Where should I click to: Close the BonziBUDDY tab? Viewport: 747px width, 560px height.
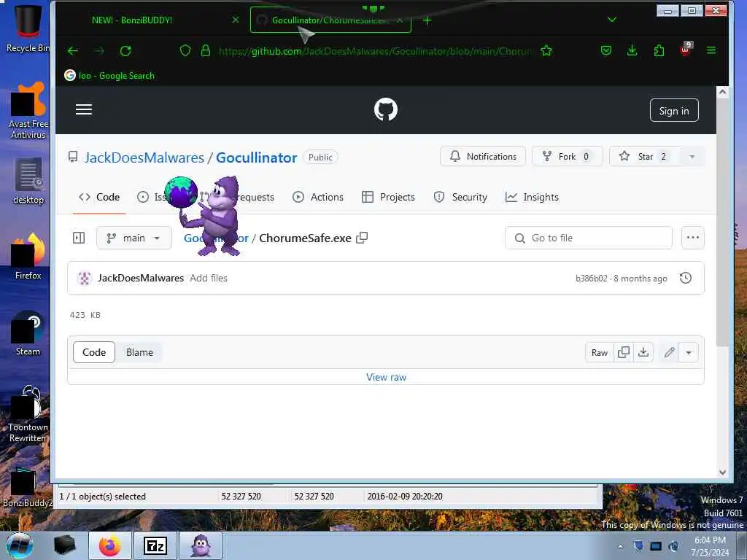[236, 20]
